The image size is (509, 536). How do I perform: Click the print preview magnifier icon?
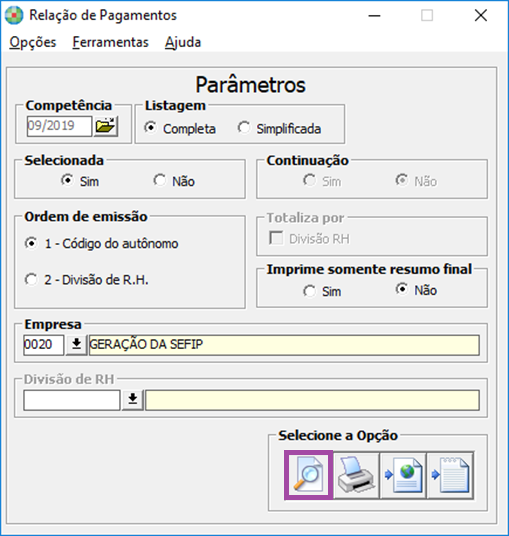[x=308, y=475]
